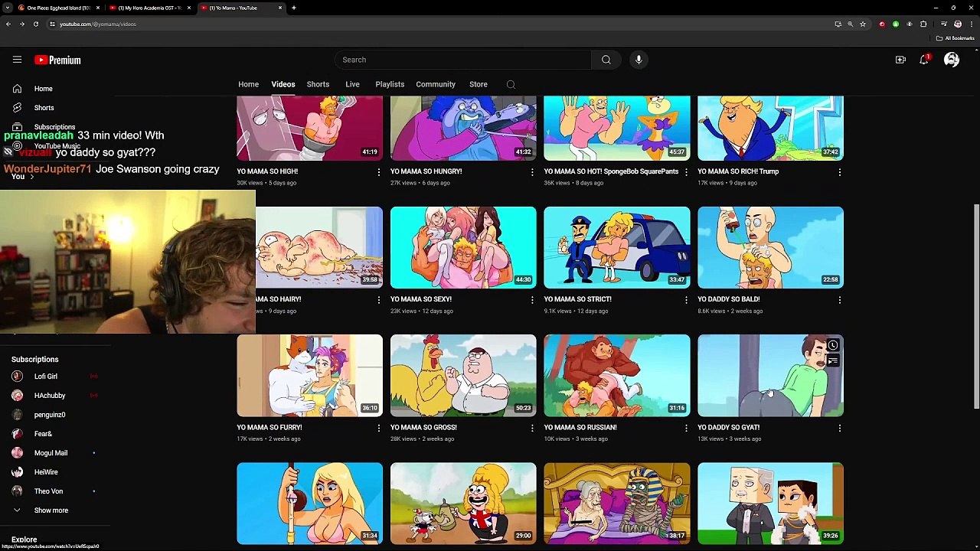Open the browser profile avatar
980x551 pixels.
(x=957, y=24)
